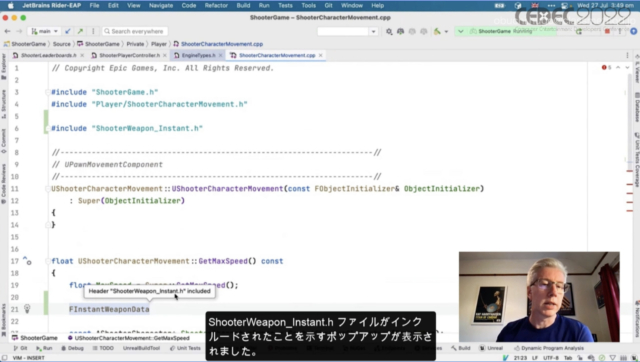Open the JetBrains Rider-EAP application menu
This screenshot has height=362, width=640.
[51, 6]
